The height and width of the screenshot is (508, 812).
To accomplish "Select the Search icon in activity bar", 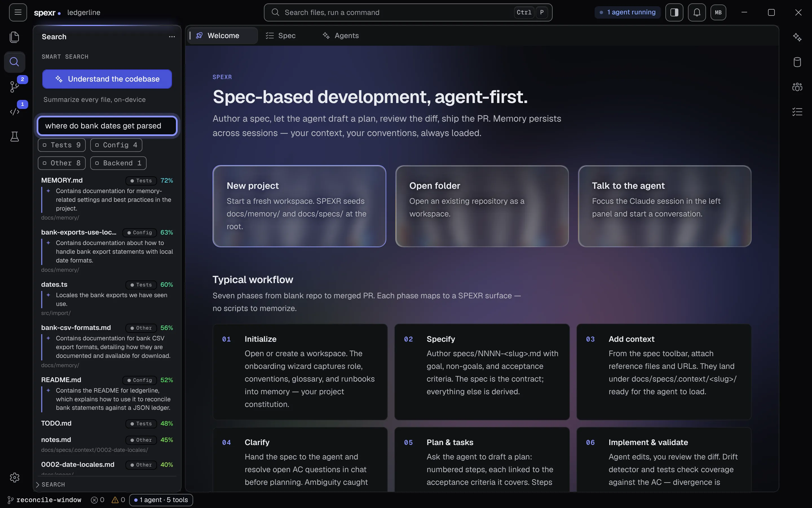I will [x=14, y=62].
